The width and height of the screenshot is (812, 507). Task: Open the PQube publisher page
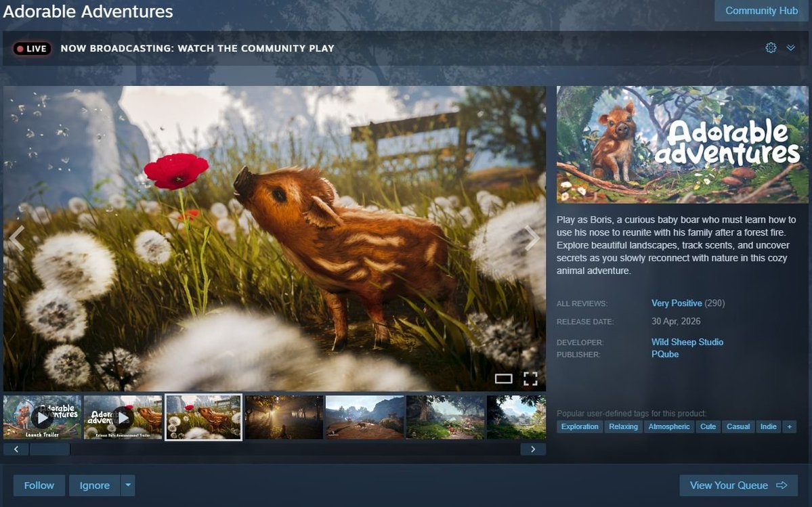click(665, 355)
